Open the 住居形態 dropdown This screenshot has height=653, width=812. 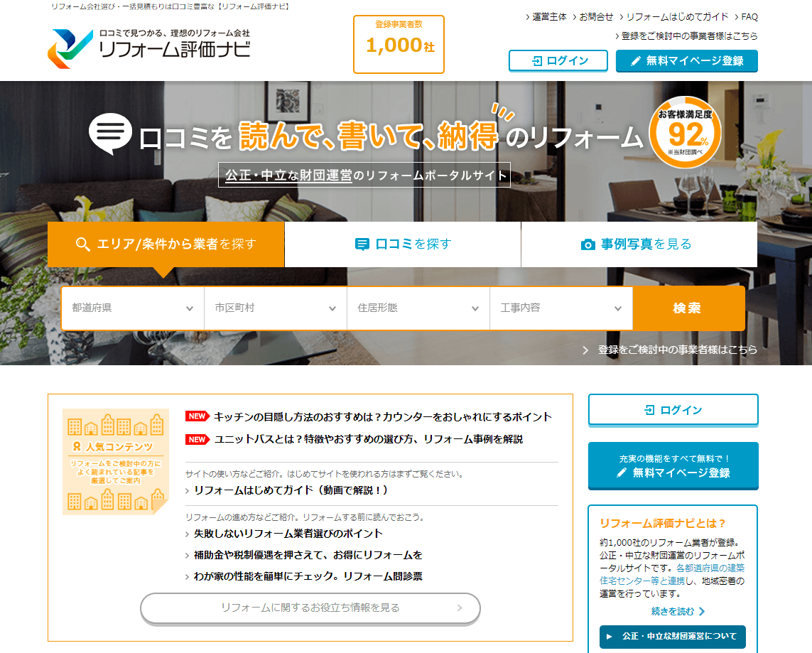pyautogui.click(x=418, y=308)
